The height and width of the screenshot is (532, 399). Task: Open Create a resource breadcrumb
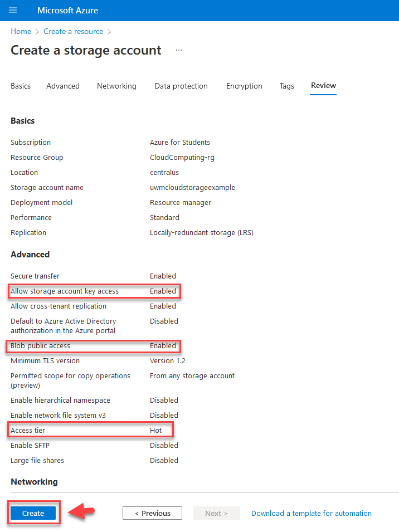click(74, 32)
